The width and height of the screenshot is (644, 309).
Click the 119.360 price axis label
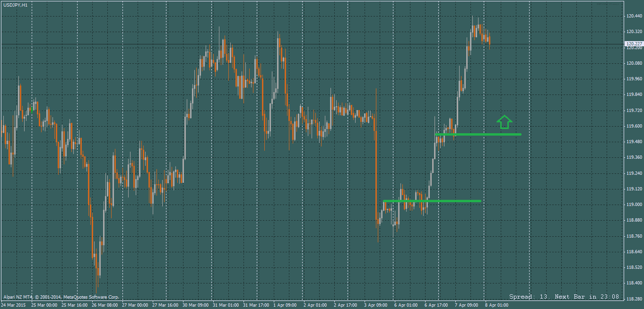coord(634,157)
